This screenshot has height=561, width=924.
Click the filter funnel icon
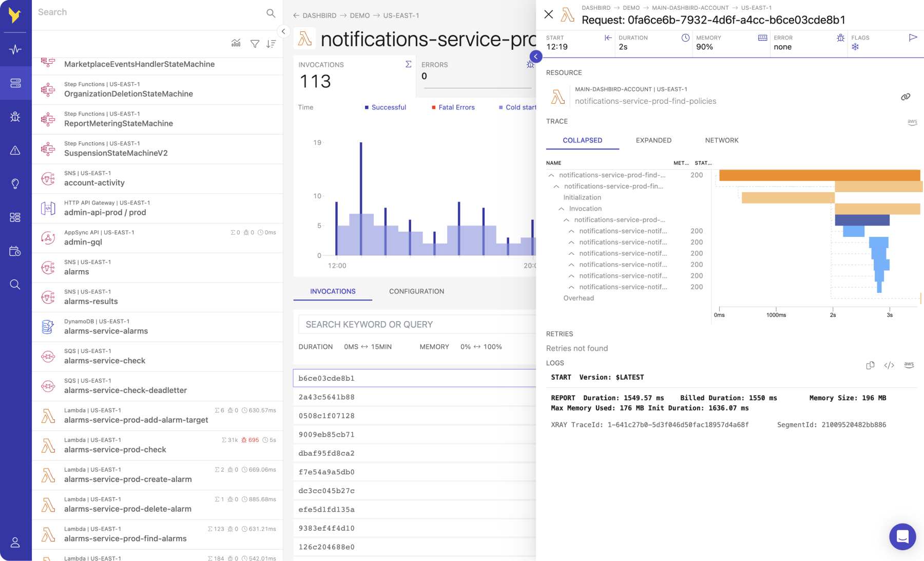point(255,44)
